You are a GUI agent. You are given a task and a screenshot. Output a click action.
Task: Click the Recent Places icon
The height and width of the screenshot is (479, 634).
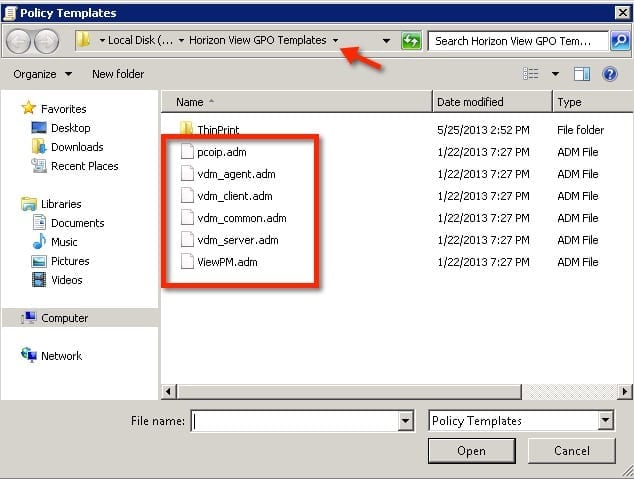pyautogui.click(x=39, y=165)
